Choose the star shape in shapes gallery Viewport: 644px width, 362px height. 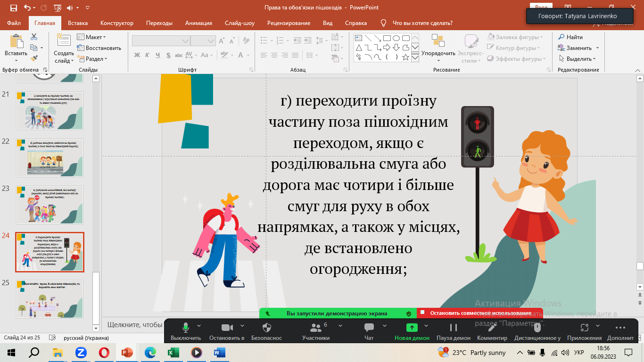click(x=405, y=57)
